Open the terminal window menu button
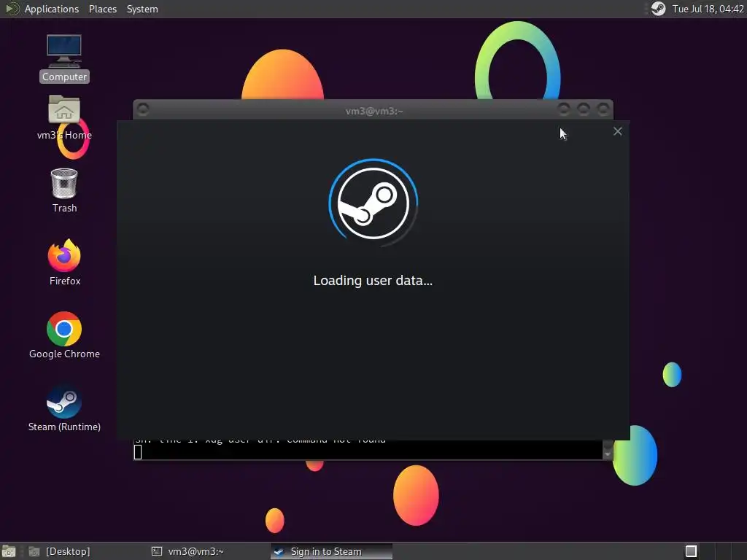The height and width of the screenshot is (560, 747). pos(143,110)
